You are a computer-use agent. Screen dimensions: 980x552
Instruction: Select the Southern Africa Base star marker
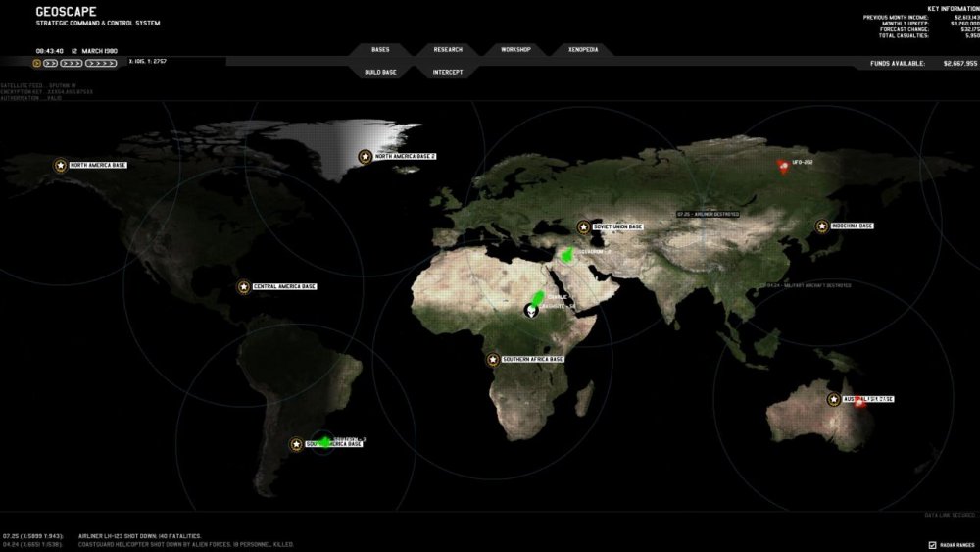tap(493, 360)
